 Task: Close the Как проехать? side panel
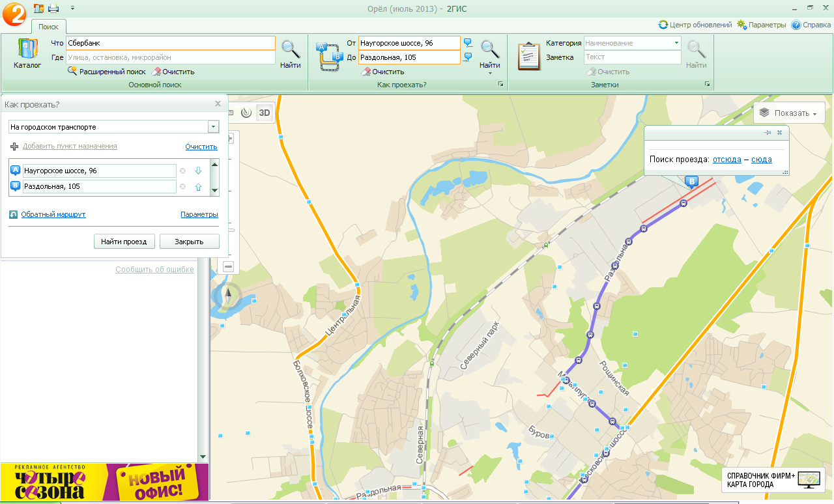(x=218, y=104)
